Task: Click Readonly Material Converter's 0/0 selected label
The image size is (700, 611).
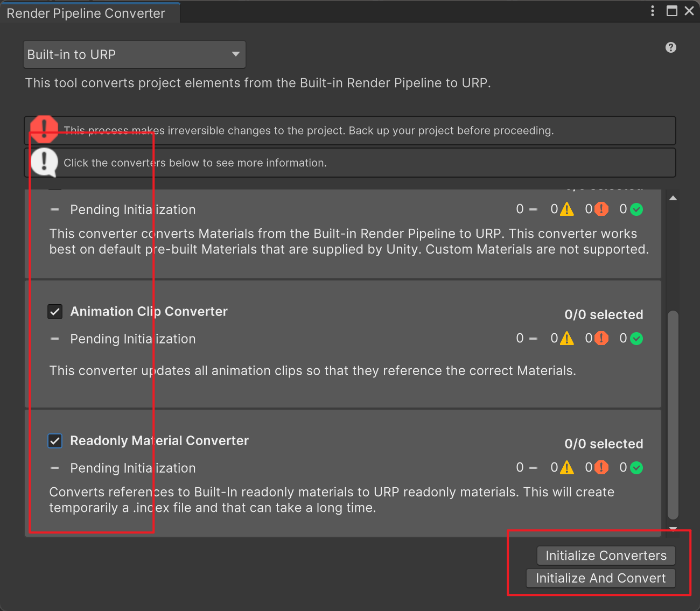Action: [604, 444]
